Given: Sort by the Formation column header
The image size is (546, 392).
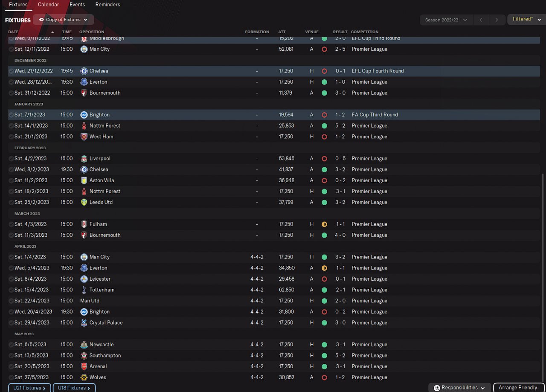Looking at the screenshot, I should 257,32.
